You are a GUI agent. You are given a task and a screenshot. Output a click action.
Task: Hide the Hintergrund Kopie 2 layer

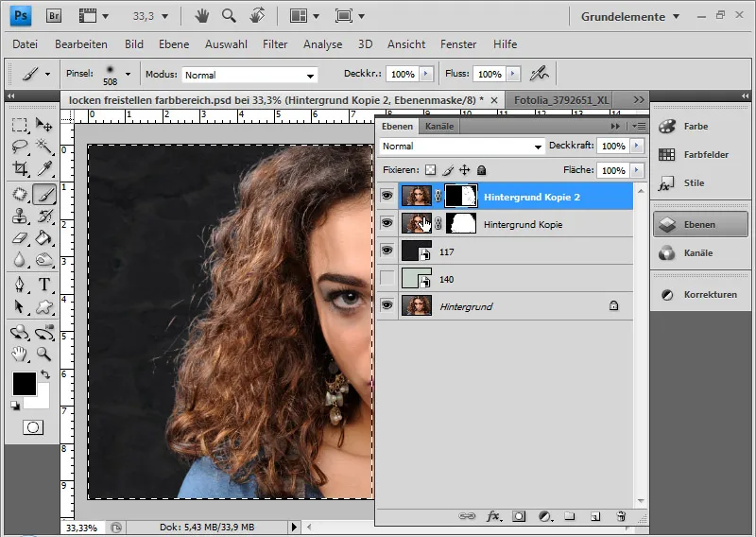tap(387, 196)
